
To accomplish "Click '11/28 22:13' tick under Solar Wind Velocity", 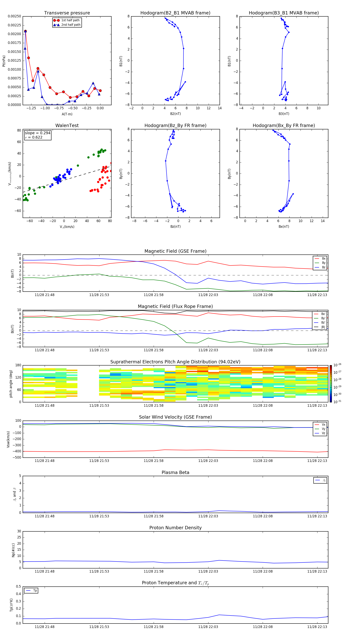I will pos(317,461).
